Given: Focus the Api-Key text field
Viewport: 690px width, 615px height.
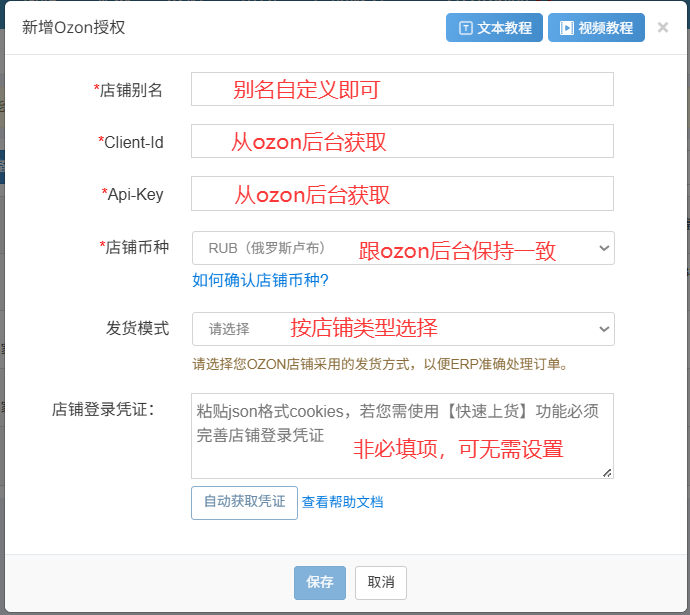Looking at the screenshot, I should click(402, 194).
